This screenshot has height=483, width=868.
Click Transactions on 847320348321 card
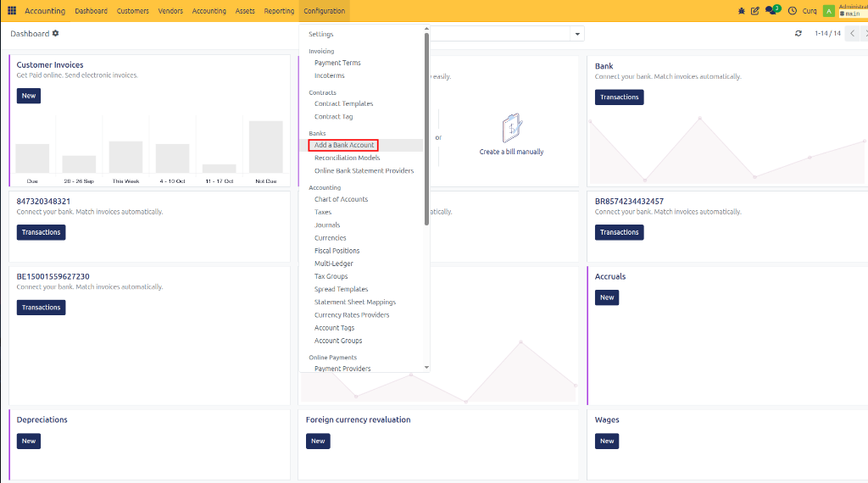pos(41,232)
